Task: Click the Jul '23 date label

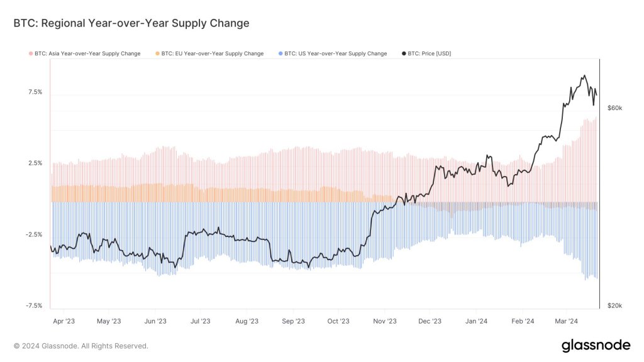Action: pos(201,321)
